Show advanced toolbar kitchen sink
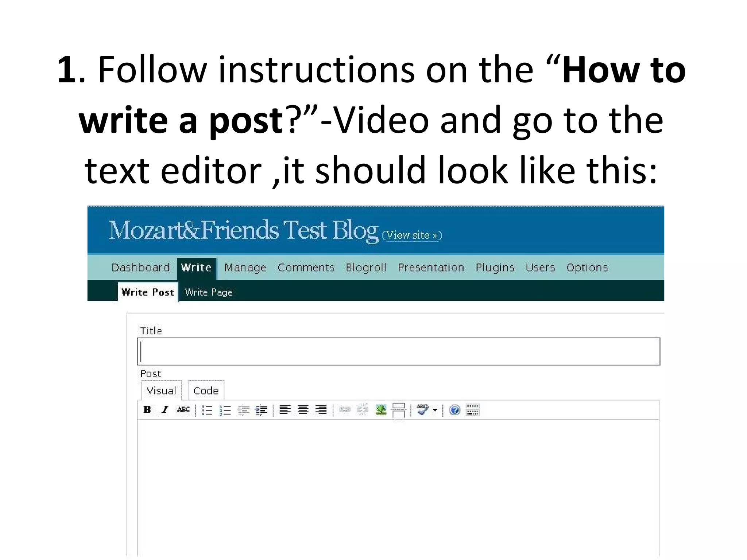 (473, 410)
